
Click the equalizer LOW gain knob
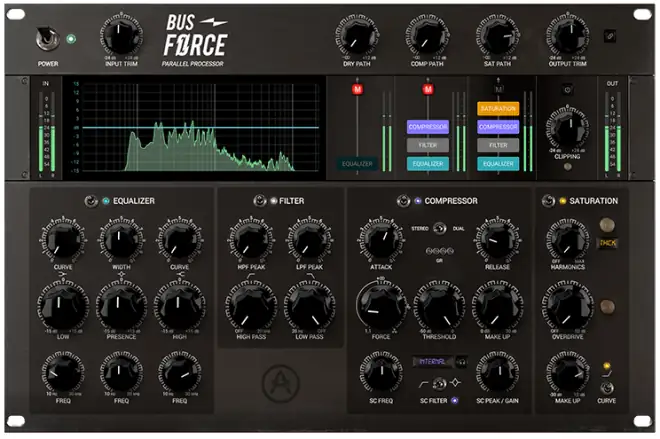(63, 307)
